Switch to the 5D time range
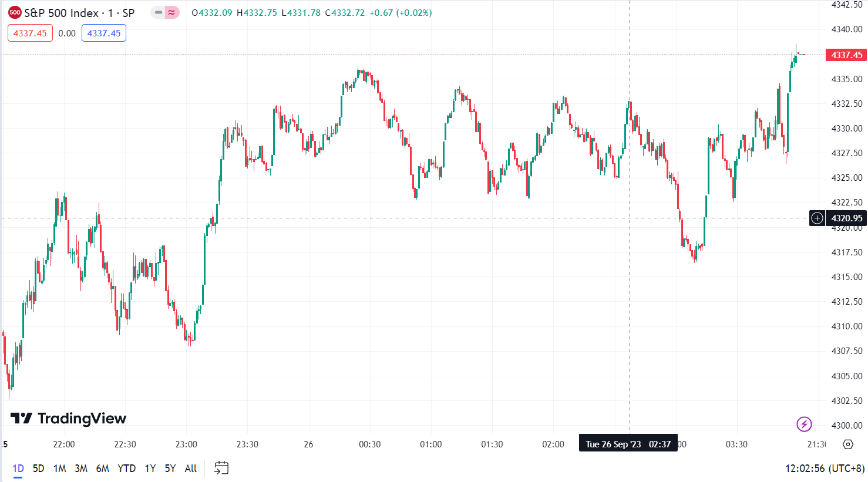The image size is (868, 482). pyautogui.click(x=38, y=468)
